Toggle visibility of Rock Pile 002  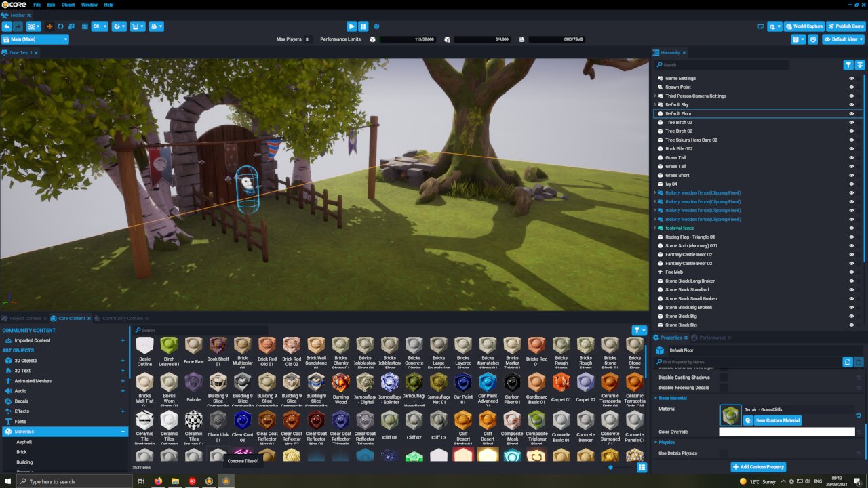[851, 148]
